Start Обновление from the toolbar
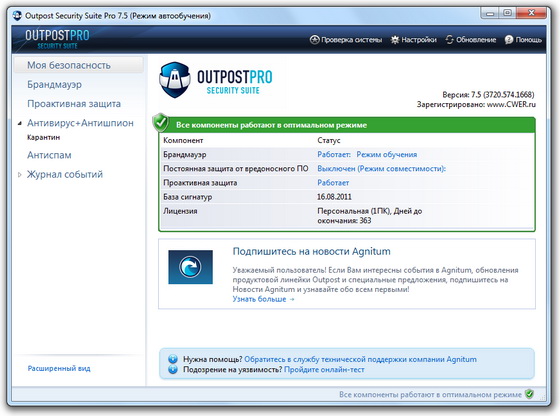The image size is (560, 416). 470,40
